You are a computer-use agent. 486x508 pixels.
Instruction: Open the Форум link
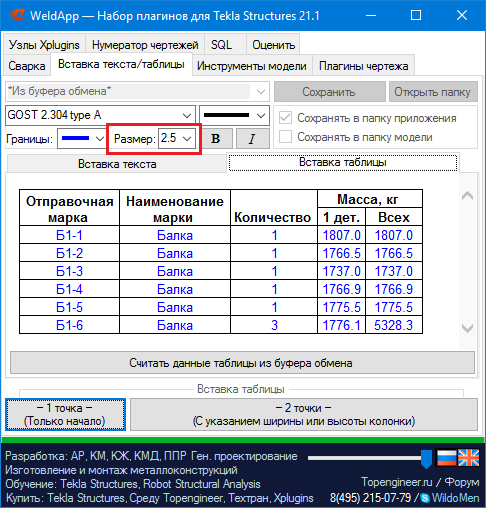click(x=462, y=482)
